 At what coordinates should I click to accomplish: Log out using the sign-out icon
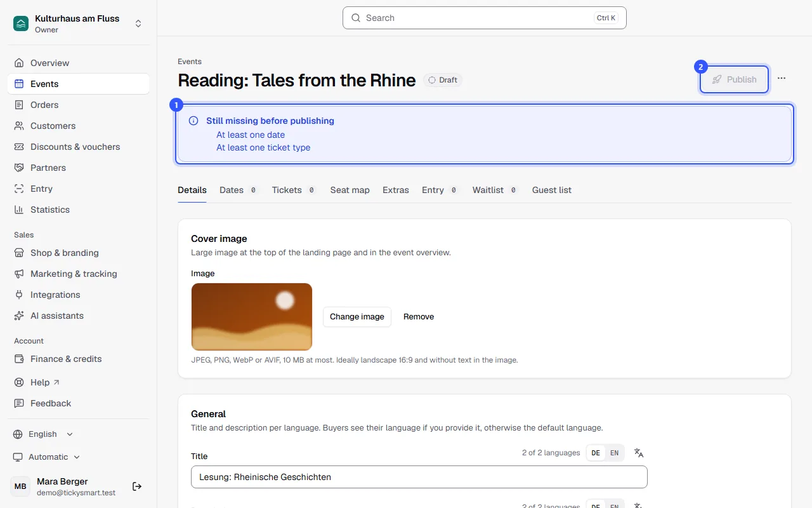(x=137, y=486)
